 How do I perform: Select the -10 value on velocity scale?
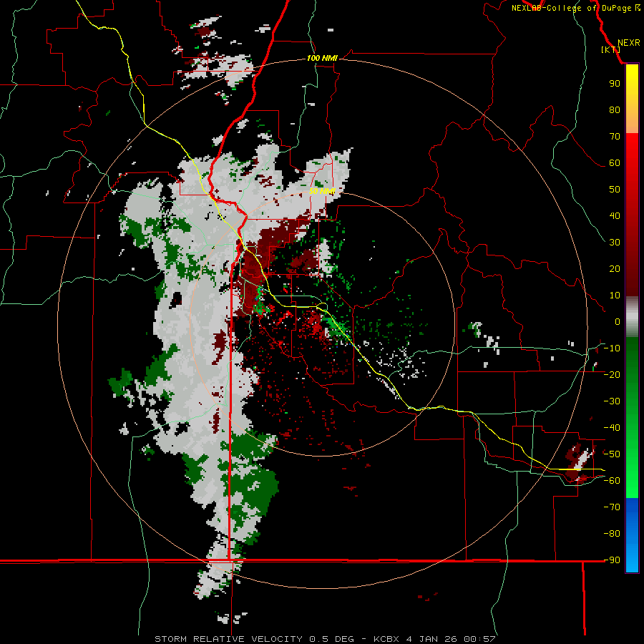click(612, 348)
